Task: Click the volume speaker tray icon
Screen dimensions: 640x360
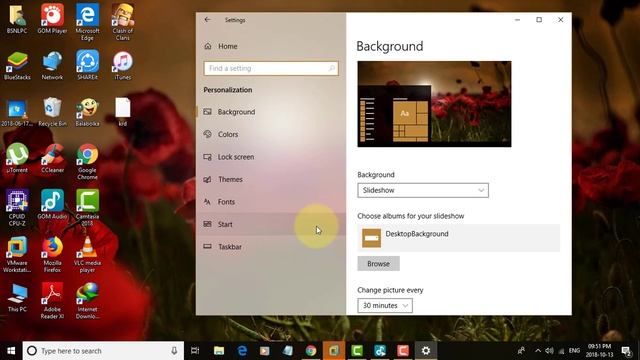Action: 549,351
